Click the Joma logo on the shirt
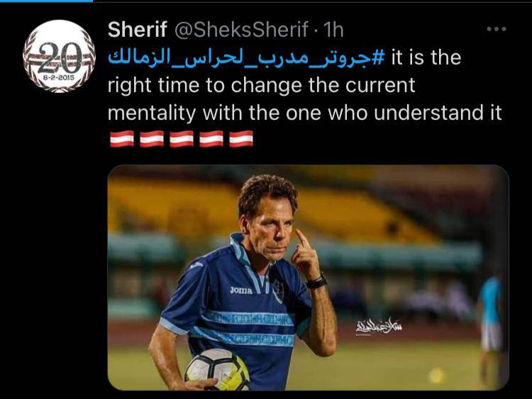The image size is (532, 399). pyautogui.click(x=241, y=290)
